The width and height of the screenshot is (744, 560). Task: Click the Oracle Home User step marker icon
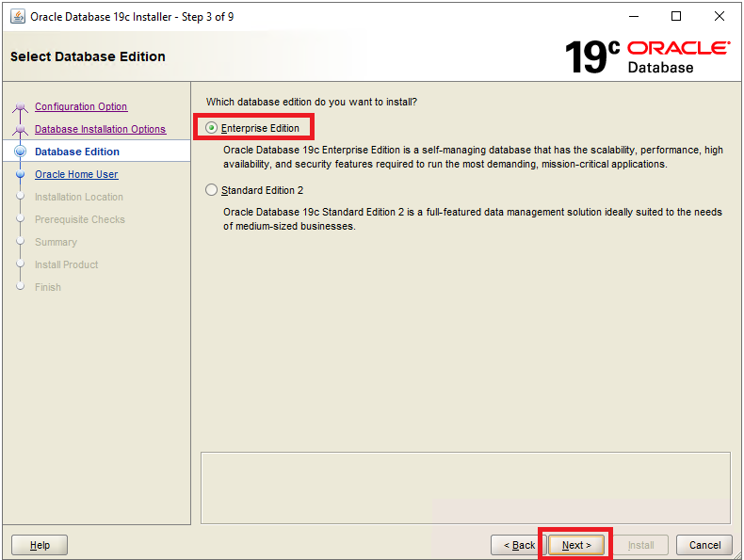(x=20, y=174)
